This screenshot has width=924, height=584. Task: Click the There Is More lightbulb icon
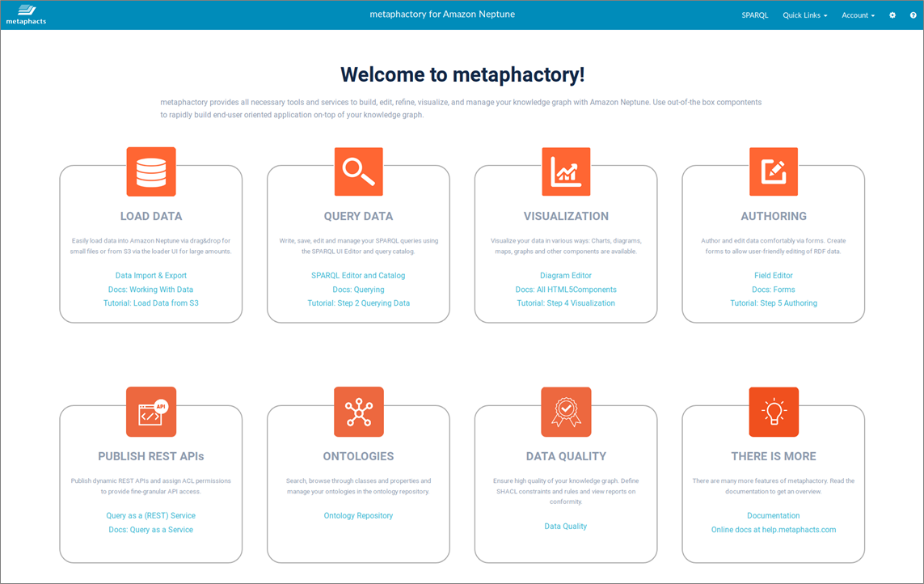773,412
